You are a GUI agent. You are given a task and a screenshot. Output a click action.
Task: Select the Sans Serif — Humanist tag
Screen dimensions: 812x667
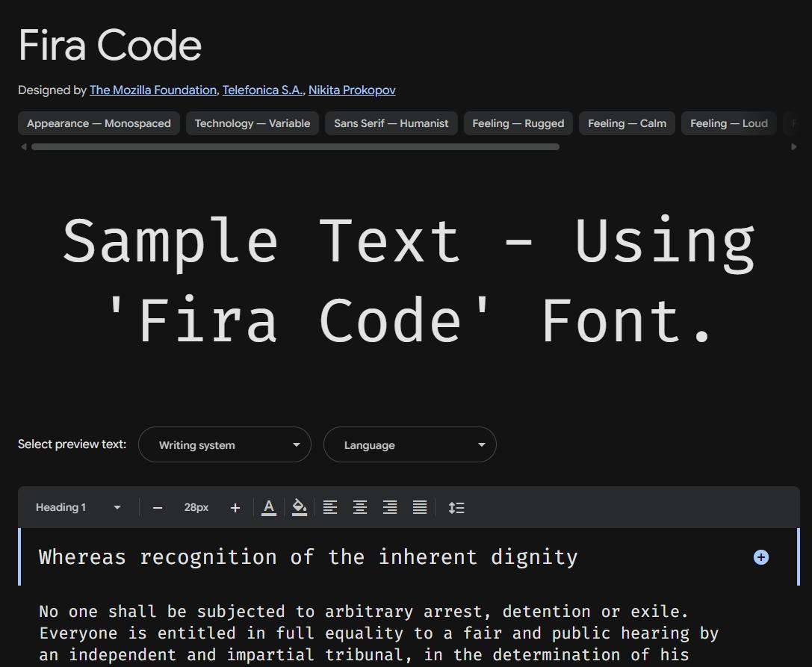391,123
